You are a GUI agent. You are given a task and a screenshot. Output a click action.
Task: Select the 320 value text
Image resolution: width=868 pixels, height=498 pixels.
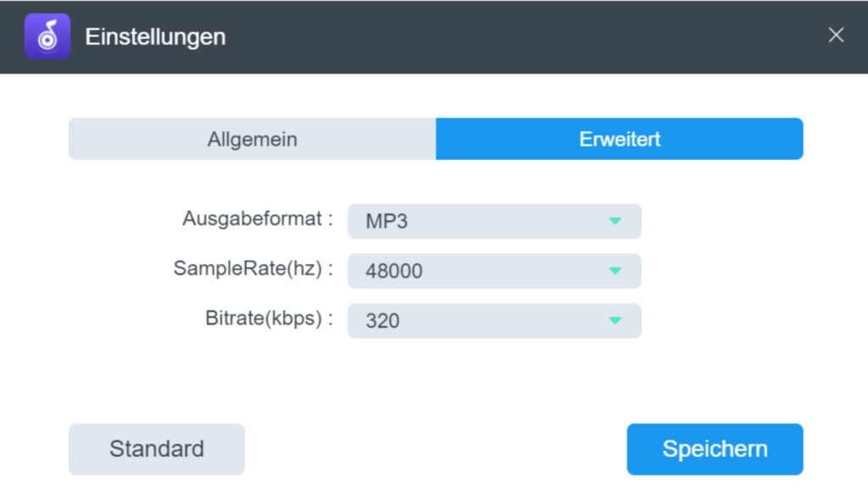pyautogui.click(x=382, y=321)
